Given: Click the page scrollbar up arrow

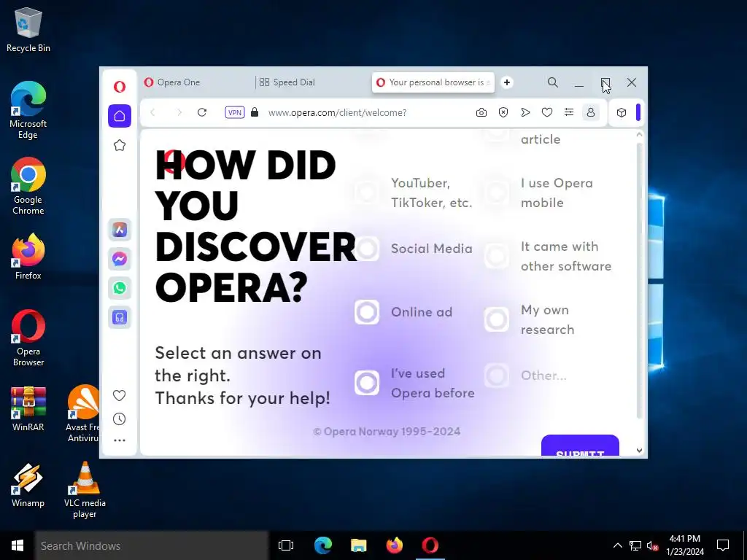Looking at the screenshot, I should click(639, 135).
